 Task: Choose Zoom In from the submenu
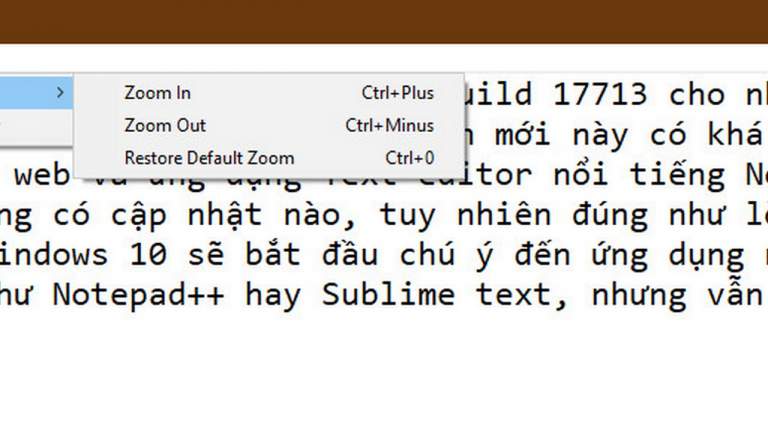pos(268,93)
